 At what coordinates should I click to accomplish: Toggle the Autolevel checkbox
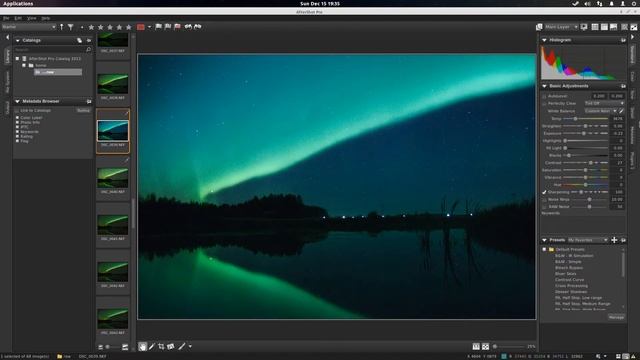click(544, 96)
